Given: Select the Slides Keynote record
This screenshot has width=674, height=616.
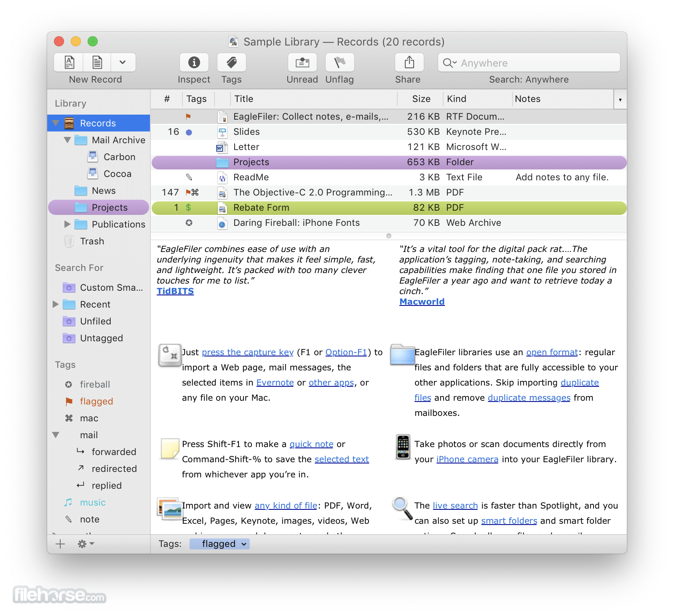Looking at the screenshot, I should coord(388,132).
